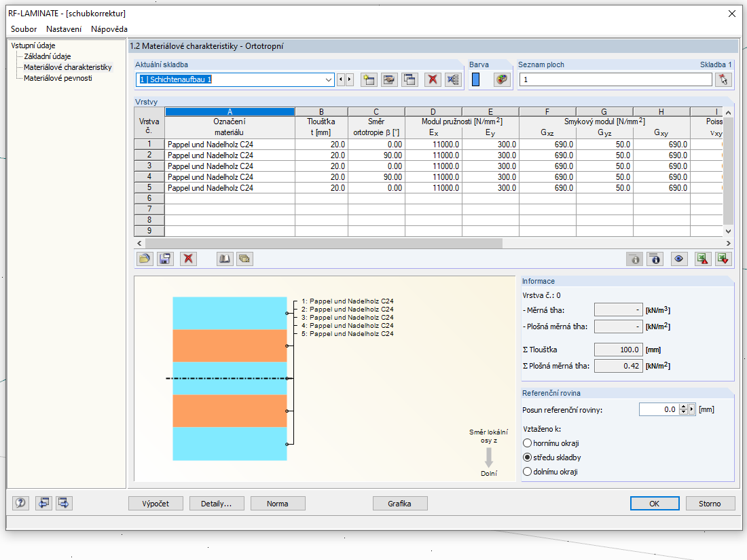Screen dimensions: 747x560
Task: Pick surfaces graphically with the cursor icon
Action: tap(723, 79)
